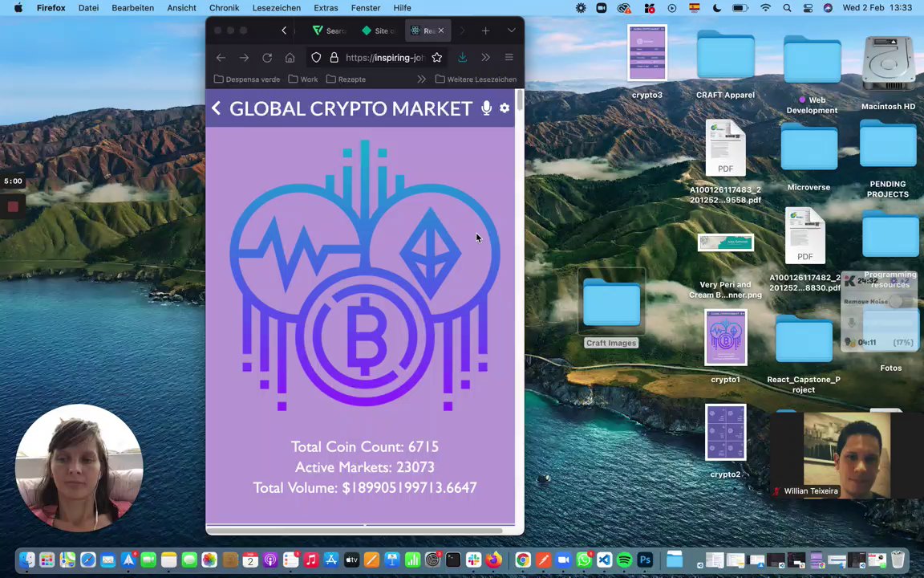This screenshot has width=924, height=578.
Task: Open the Wi-Fi menu in the menu bar
Action: [765, 8]
